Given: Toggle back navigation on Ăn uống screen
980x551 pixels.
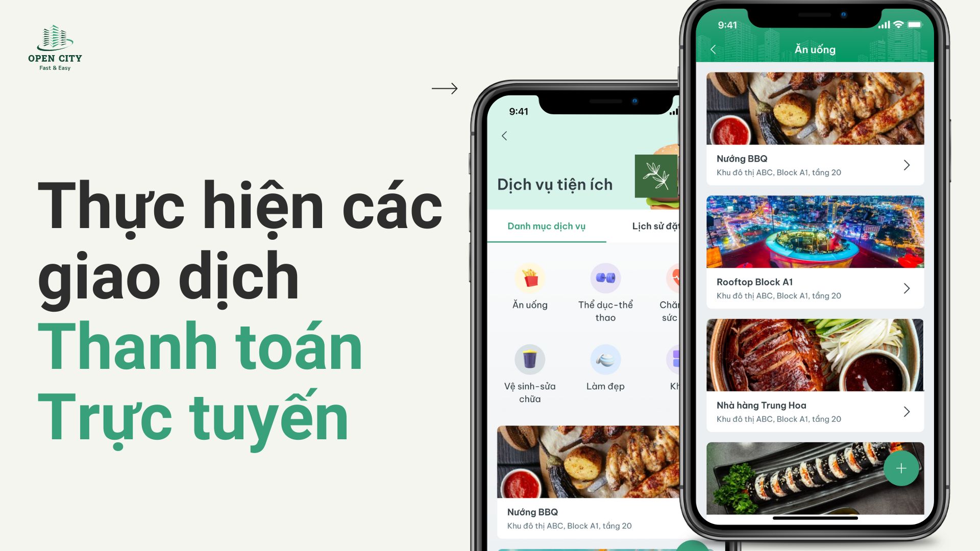Looking at the screenshot, I should coord(713,51).
